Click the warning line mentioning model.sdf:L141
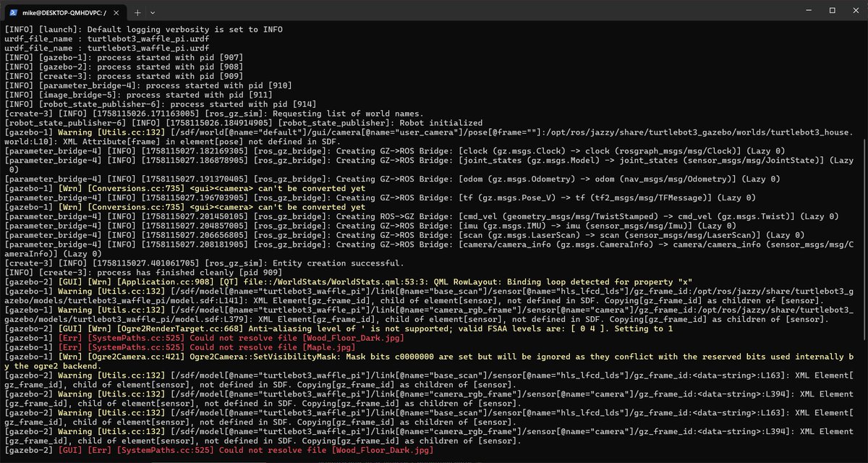 [430, 297]
